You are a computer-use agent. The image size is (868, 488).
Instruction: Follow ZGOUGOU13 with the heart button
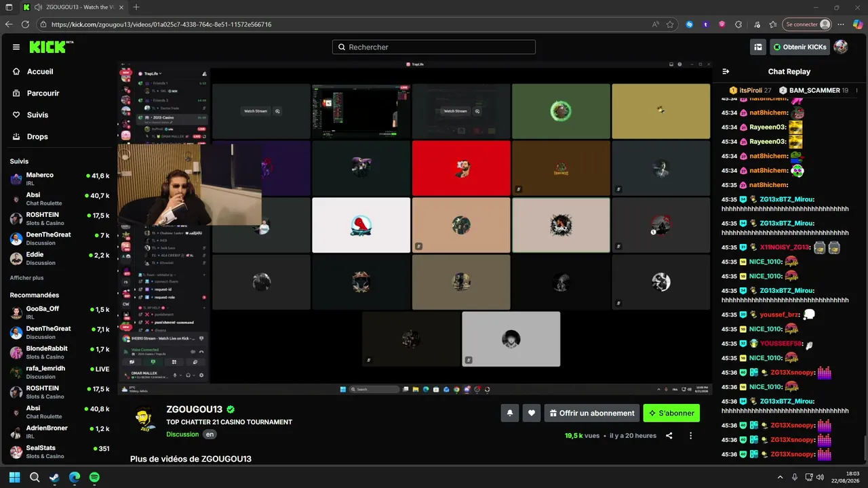[532, 413]
